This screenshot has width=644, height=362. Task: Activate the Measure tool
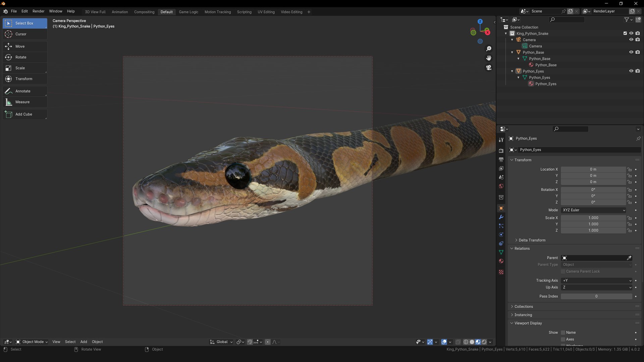tap(22, 102)
